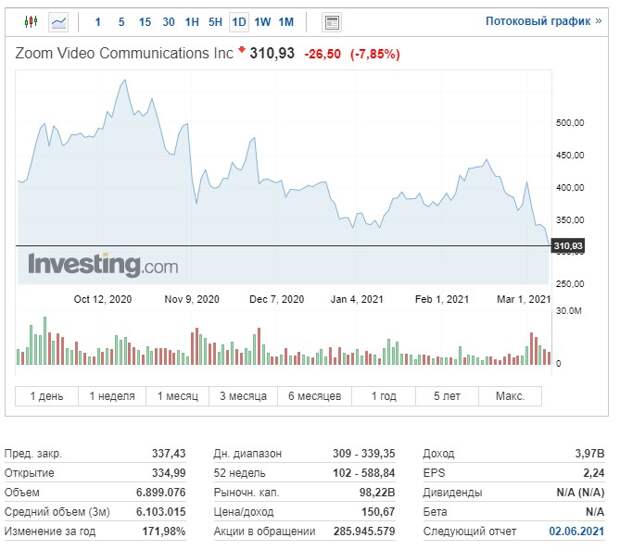This screenshot has height=550, width=620.
Task: Choose the 5H interval
Action: 215,22
